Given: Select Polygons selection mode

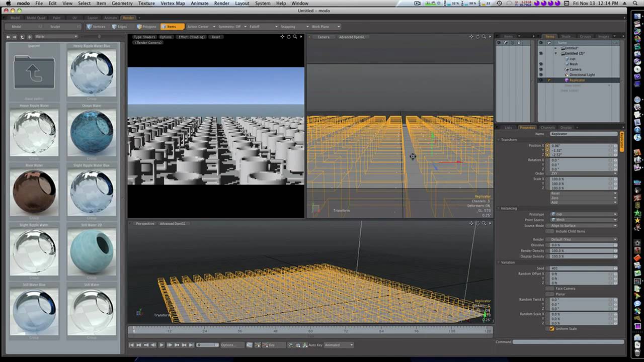Looking at the screenshot, I should [146, 27].
